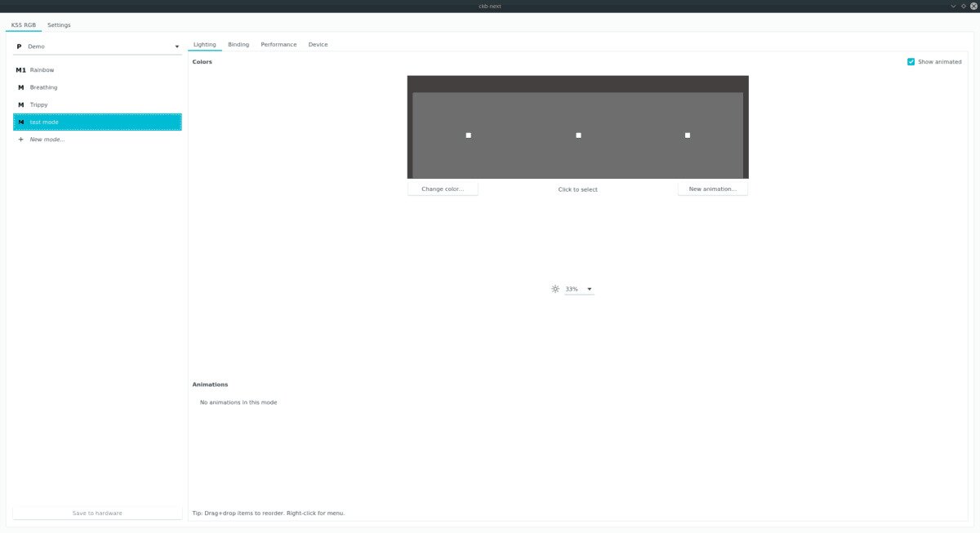
Task: Open the Performance tab
Action: [278, 45]
